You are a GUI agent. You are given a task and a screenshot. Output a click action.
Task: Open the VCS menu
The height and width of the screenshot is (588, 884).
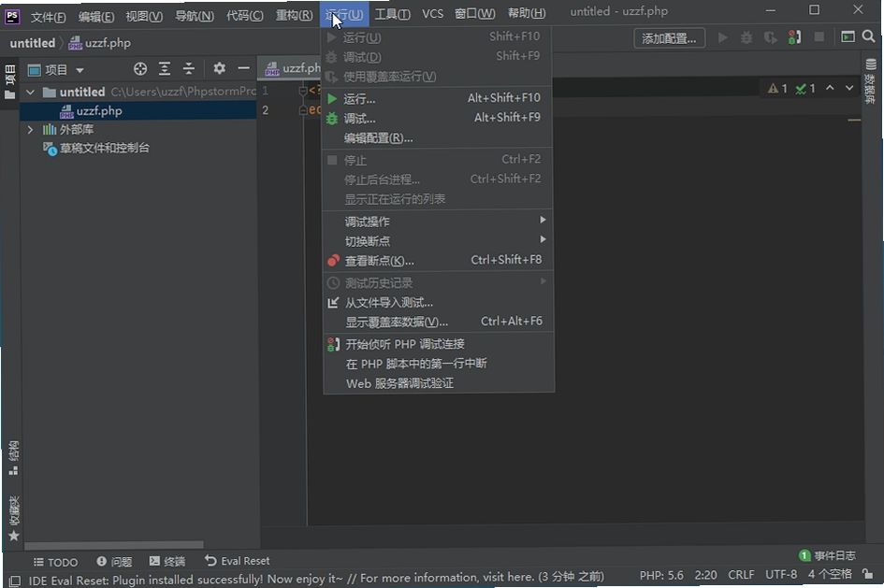[x=432, y=13]
